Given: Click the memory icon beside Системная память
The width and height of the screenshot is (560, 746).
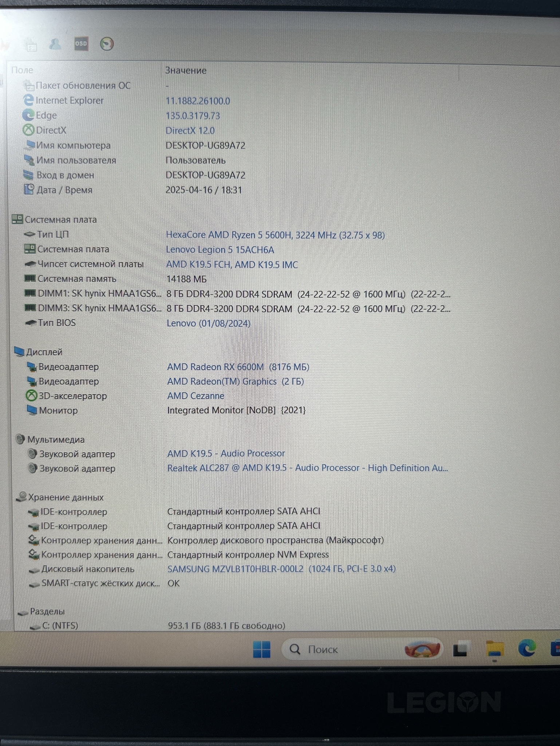Looking at the screenshot, I should click(x=30, y=278).
